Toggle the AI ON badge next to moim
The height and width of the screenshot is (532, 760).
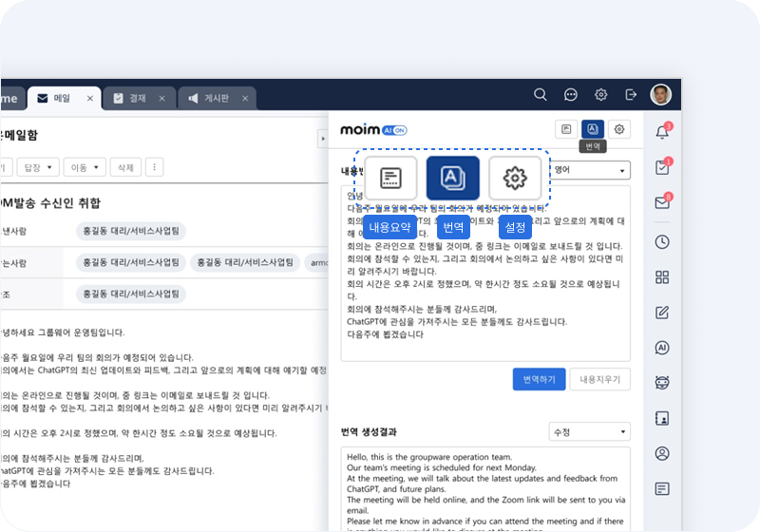tap(394, 130)
